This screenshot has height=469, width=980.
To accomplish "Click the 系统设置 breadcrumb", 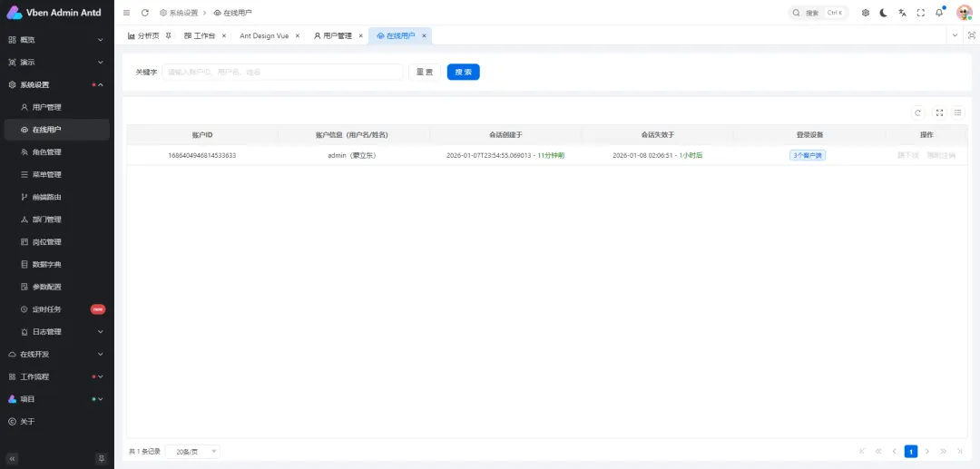I will coord(179,13).
